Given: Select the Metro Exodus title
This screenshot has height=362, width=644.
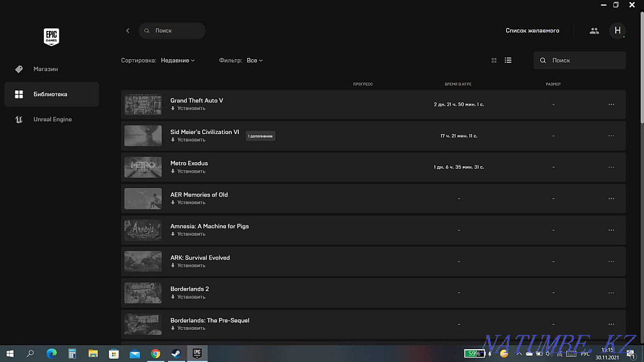Looking at the screenshot, I should coord(189,164).
